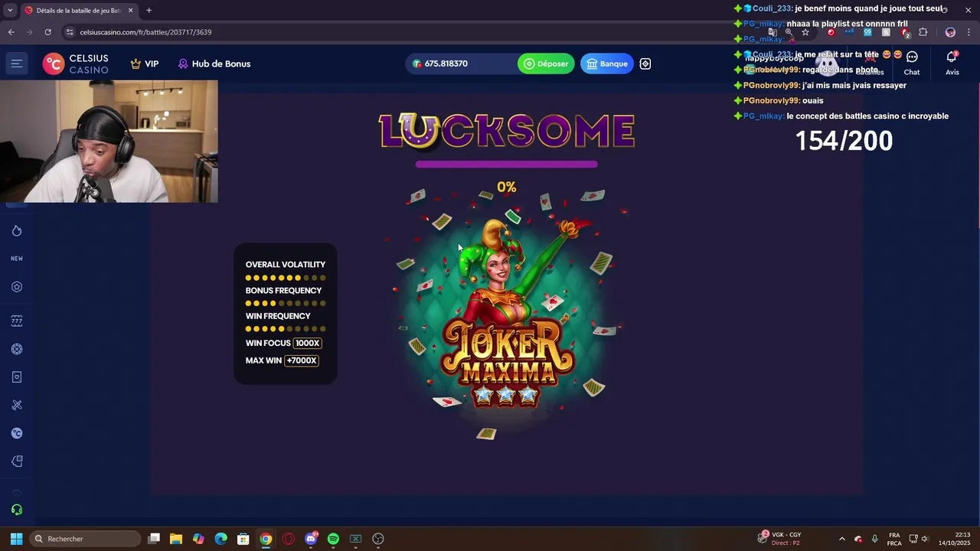Open Avis notifications bell

click(952, 64)
